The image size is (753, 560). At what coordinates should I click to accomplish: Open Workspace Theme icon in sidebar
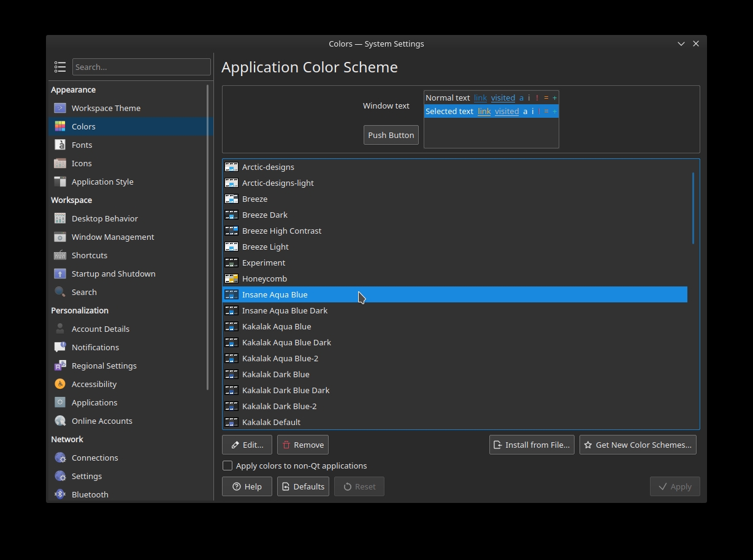60,108
